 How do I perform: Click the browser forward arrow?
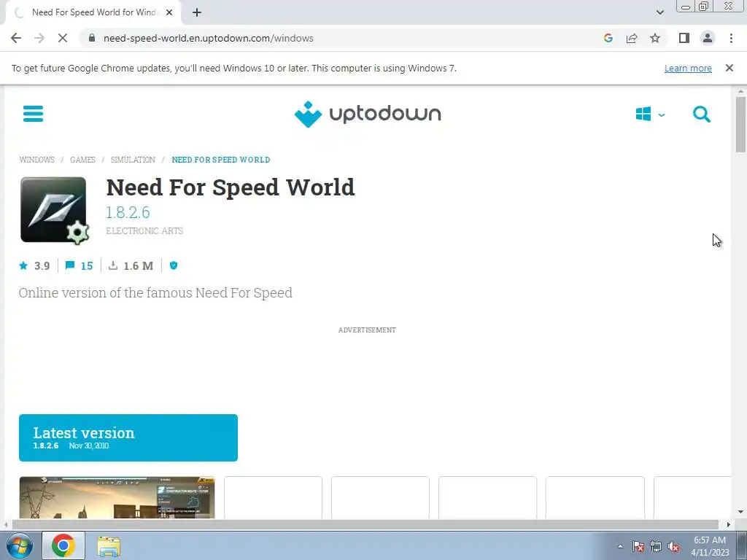(x=39, y=38)
